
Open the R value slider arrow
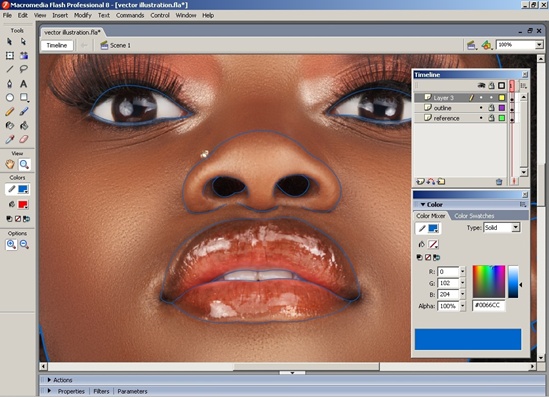pyautogui.click(x=463, y=271)
